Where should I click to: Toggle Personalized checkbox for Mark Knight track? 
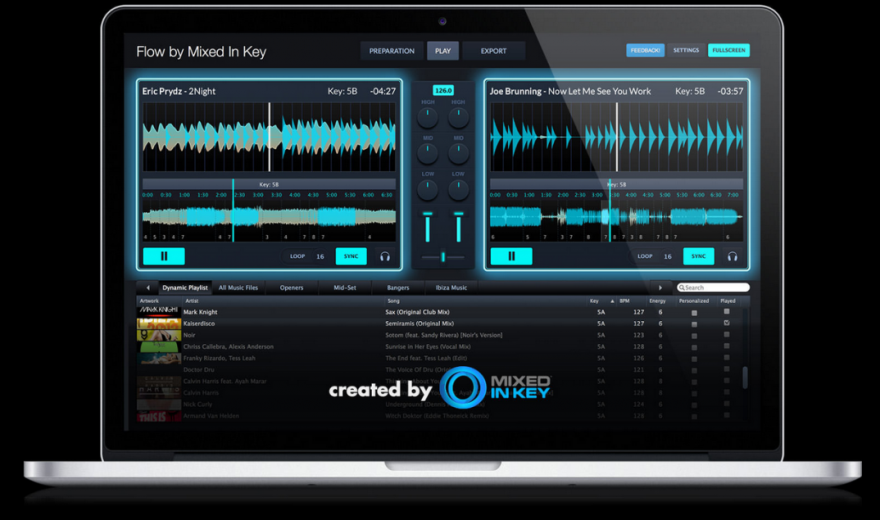693,312
